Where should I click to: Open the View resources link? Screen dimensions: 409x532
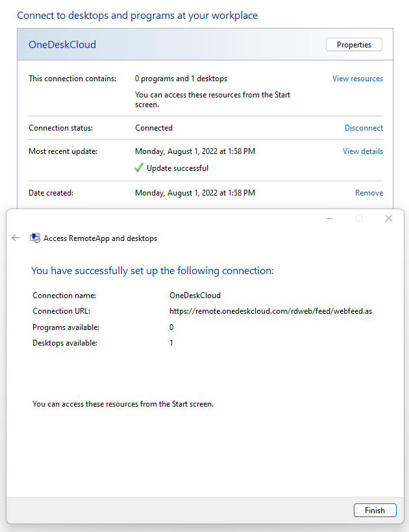click(x=358, y=79)
